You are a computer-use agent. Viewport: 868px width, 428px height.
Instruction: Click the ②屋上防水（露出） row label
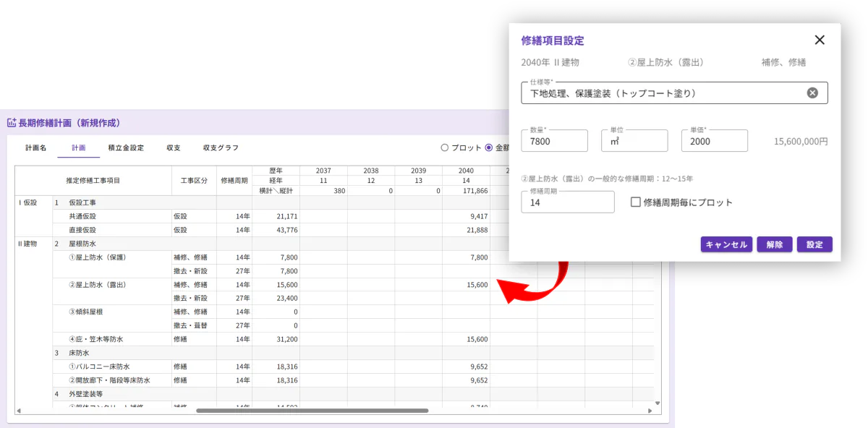(x=98, y=285)
